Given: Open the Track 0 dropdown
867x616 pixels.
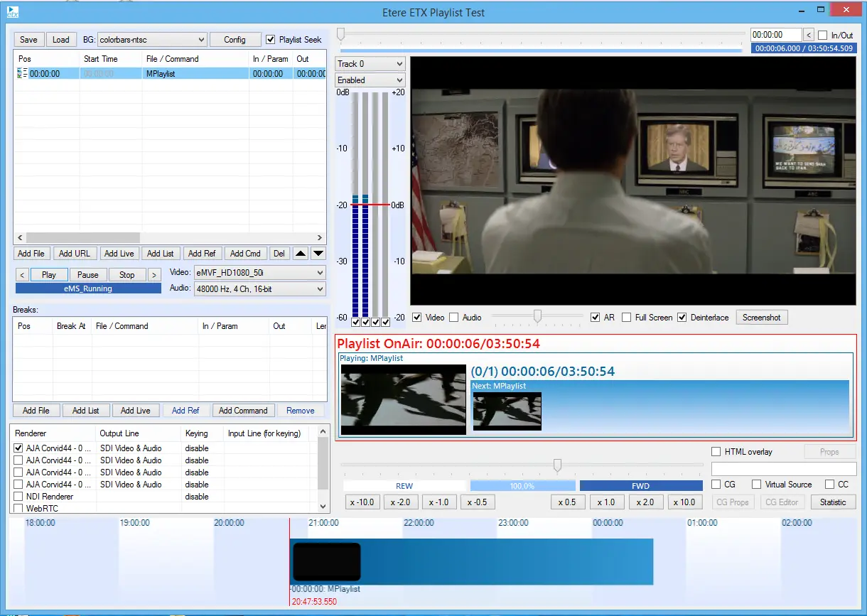Looking at the screenshot, I should point(370,64).
